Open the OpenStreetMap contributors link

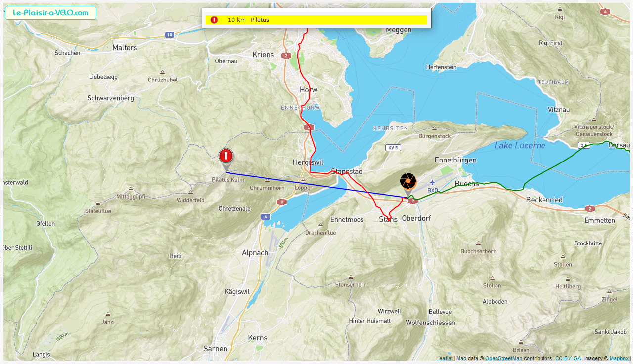[503, 359]
